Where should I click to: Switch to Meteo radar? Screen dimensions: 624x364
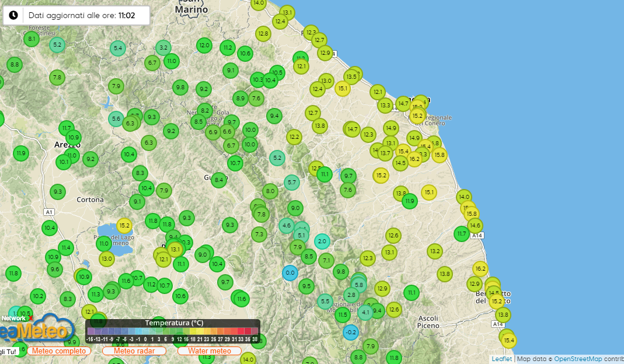click(x=134, y=351)
